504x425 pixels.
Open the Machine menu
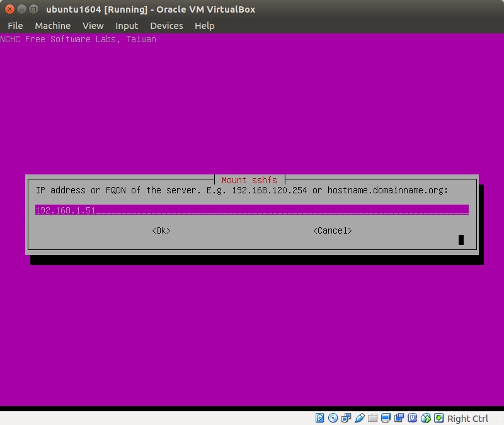(x=52, y=26)
